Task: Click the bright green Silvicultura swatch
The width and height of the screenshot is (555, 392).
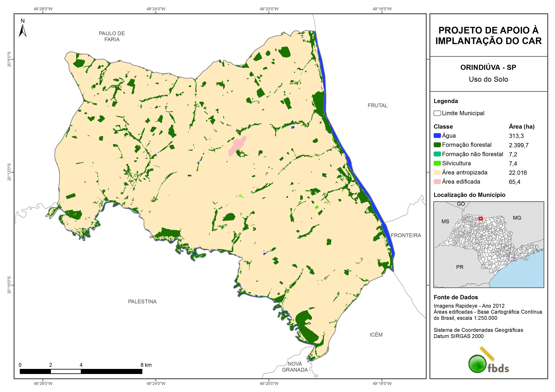Action: pyautogui.click(x=437, y=163)
